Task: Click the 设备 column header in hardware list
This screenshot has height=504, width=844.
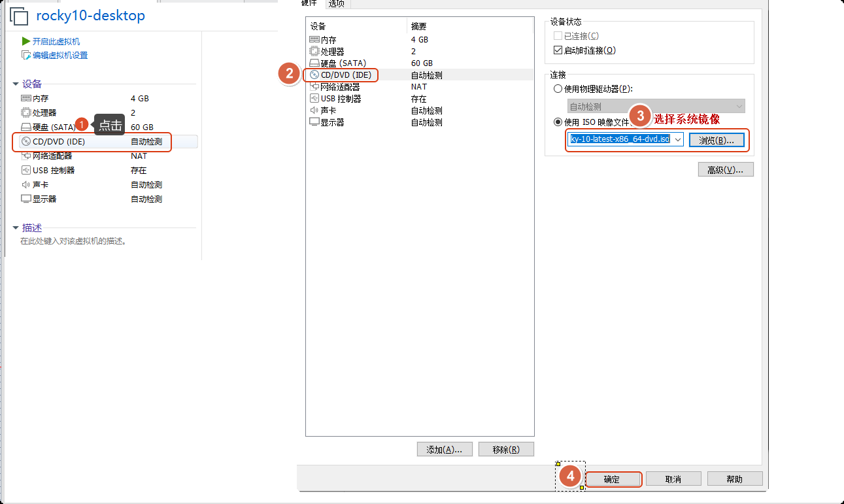Action: coord(356,26)
